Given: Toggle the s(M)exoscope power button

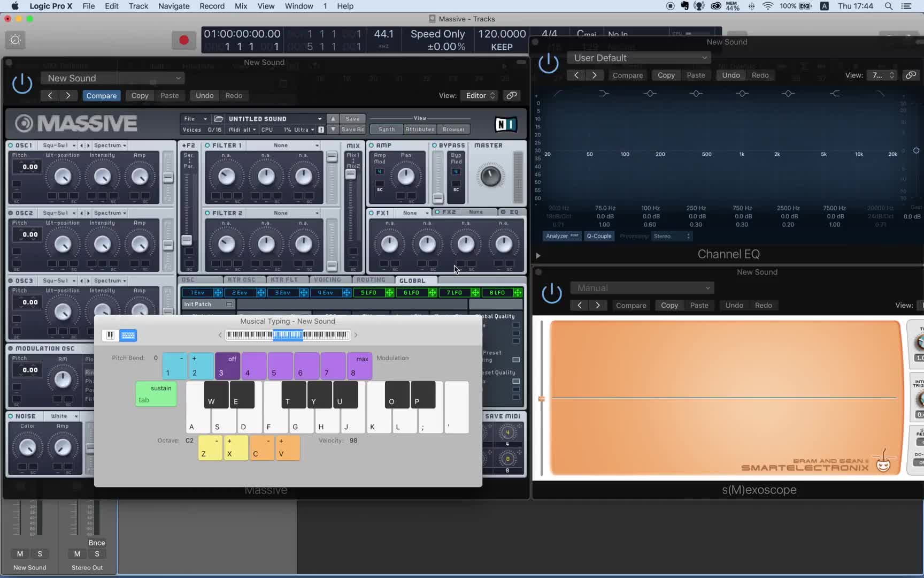Looking at the screenshot, I should [x=551, y=293].
